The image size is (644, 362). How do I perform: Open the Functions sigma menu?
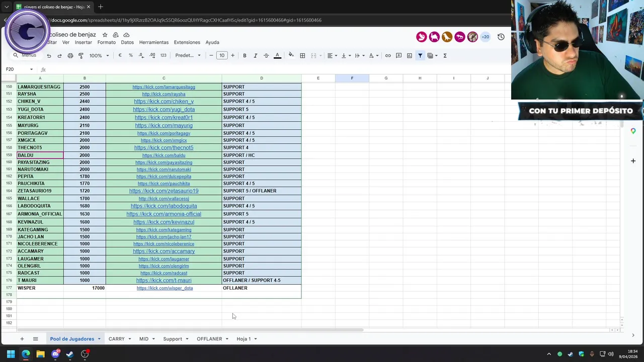point(445,55)
